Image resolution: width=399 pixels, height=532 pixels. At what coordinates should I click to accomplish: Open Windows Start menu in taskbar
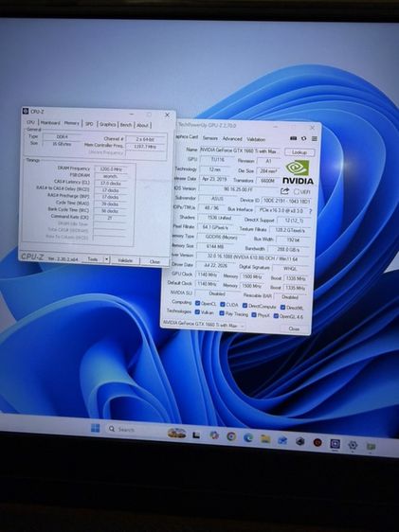[96, 428]
